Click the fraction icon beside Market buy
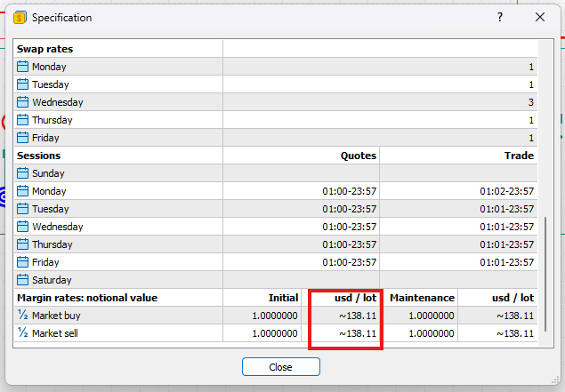The height and width of the screenshot is (392, 565). coord(22,315)
